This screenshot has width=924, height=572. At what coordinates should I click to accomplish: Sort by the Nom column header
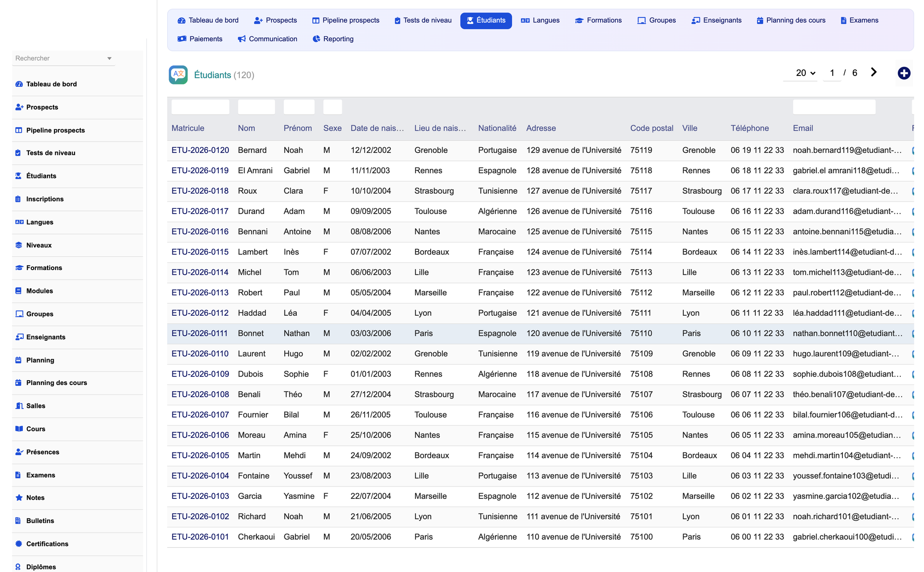[246, 128]
